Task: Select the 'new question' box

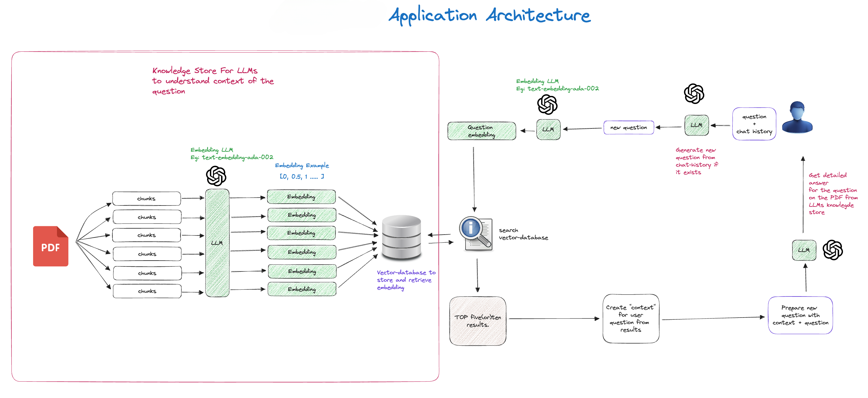Action: pyautogui.click(x=629, y=128)
